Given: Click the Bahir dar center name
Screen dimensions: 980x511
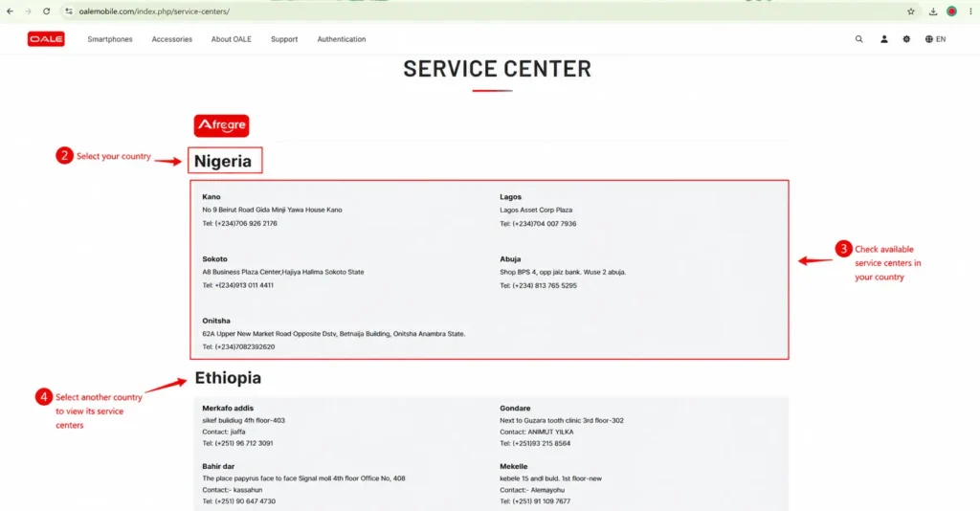Looking at the screenshot, I should point(218,466).
